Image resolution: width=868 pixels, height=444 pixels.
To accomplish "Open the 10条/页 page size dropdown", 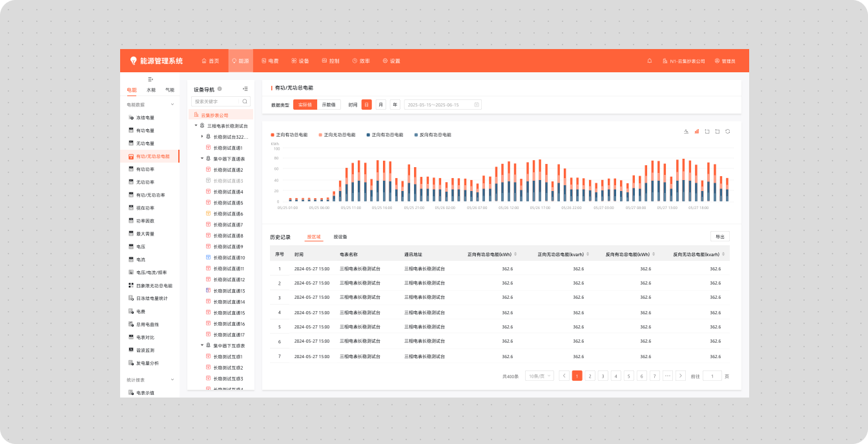I will pos(539,376).
